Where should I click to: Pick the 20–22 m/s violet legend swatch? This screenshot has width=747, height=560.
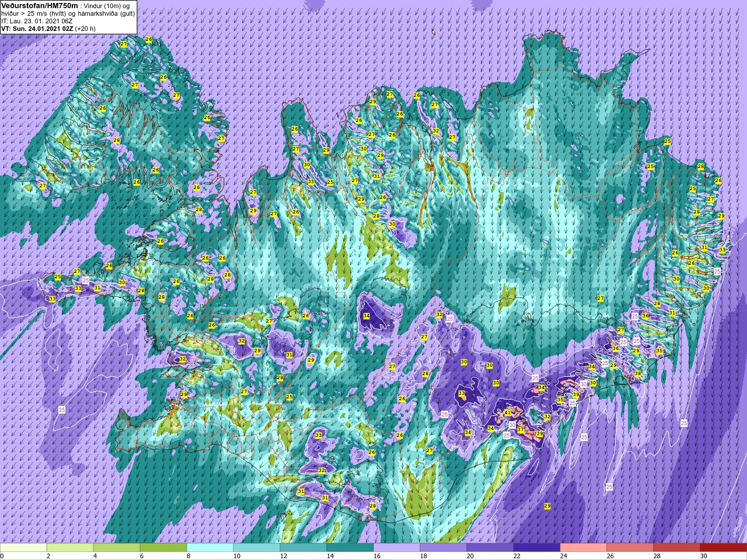(490, 548)
